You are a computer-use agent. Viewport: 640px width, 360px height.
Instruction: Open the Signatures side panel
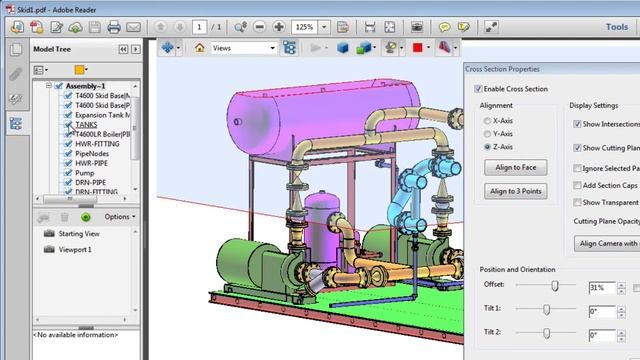point(16,99)
